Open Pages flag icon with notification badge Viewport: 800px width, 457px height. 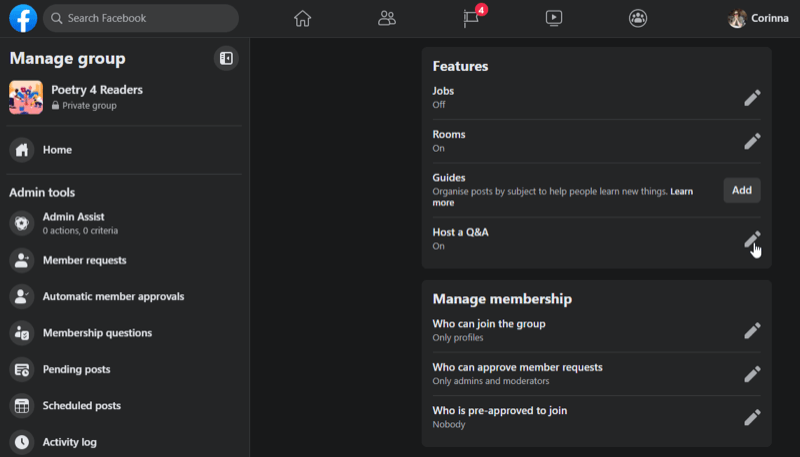[472, 18]
